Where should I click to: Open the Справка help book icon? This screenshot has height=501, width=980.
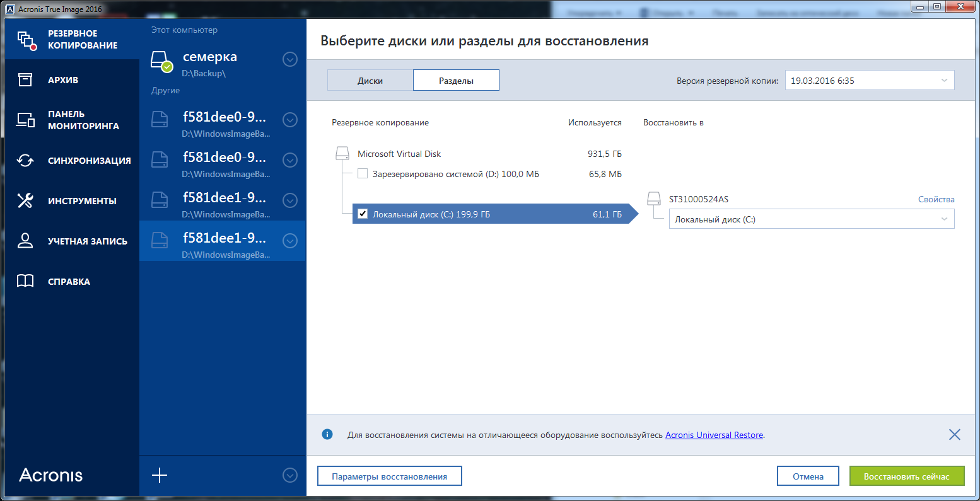coord(25,281)
